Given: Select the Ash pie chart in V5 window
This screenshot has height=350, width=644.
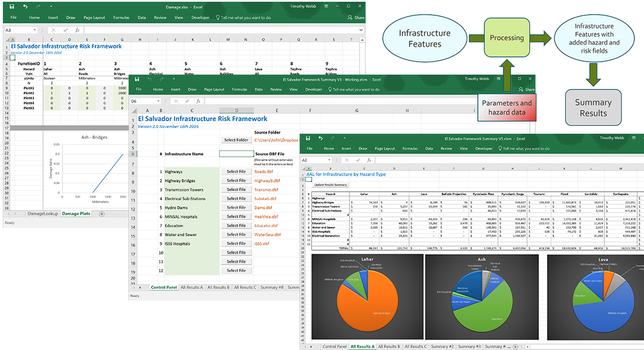Looking at the screenshot, I should (x=482, y=297).
